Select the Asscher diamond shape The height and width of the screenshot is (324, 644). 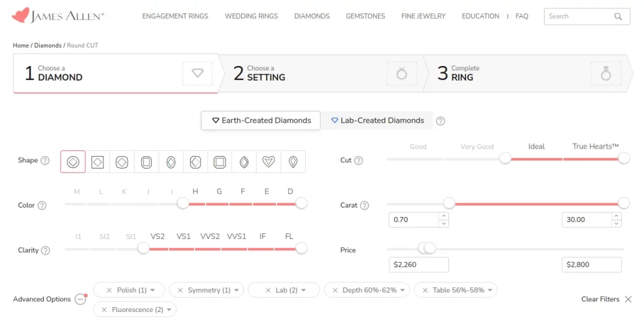(x=219, y=162)
